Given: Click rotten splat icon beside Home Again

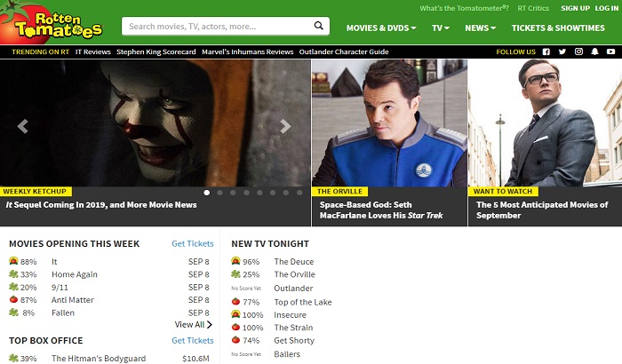Looking at the screenshot, I should pyautogui.click(x=13, y=274).
